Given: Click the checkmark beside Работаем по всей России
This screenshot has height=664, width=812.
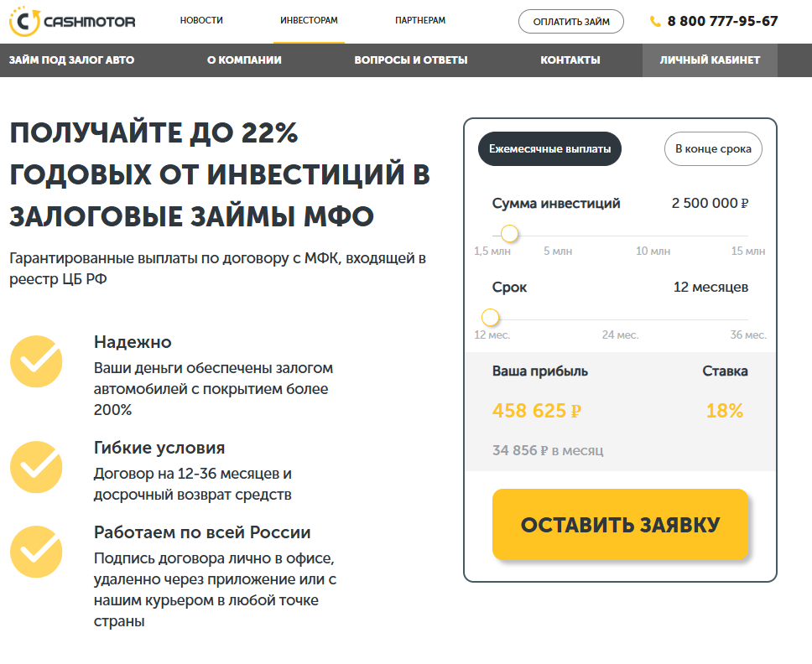Looking at the screenshot, I should click(35, 552).
